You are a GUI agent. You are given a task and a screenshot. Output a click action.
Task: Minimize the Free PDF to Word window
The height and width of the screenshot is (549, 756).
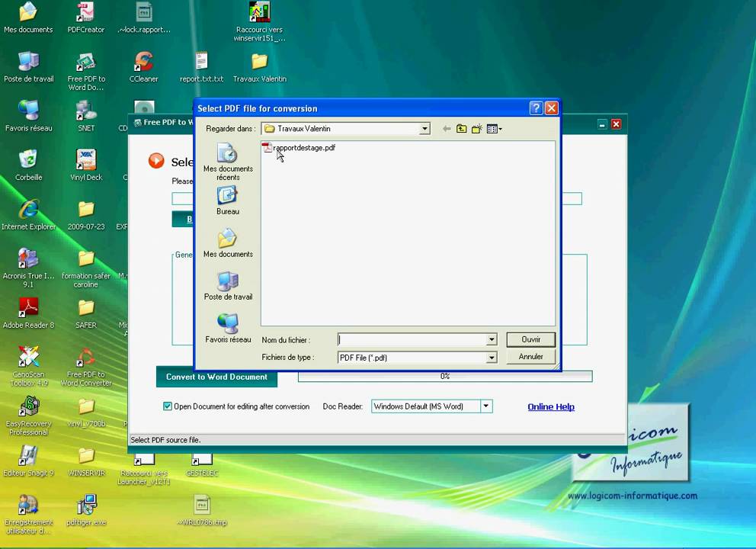pyautogui.click(x=602, y=124)
